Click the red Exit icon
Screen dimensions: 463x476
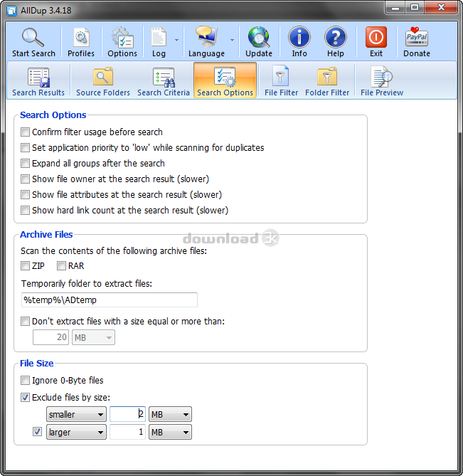click(376, 37)
